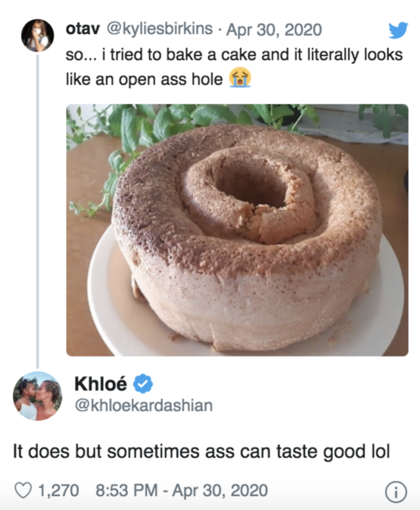Open the tweet info circle icon

[x=396, y=490]
